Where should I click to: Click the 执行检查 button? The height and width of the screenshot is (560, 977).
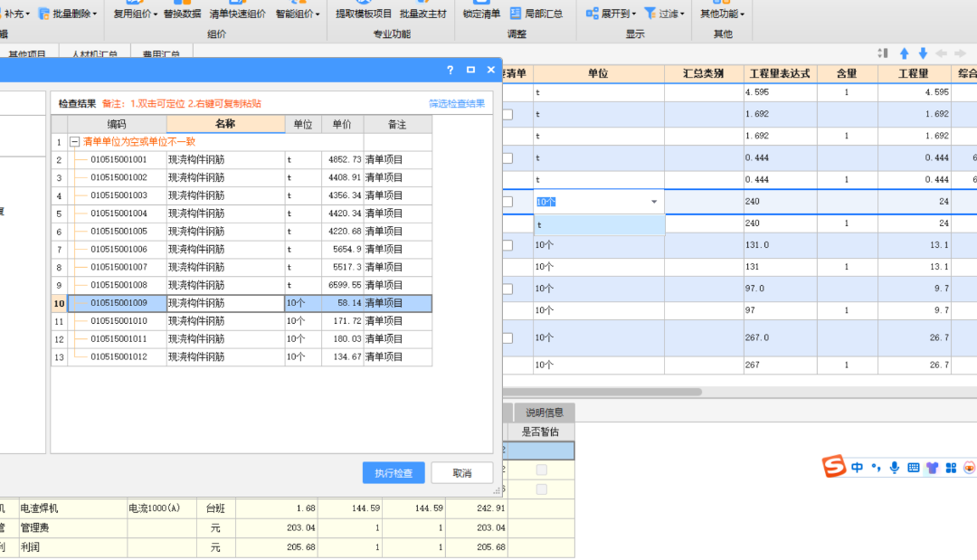(394, 473)
